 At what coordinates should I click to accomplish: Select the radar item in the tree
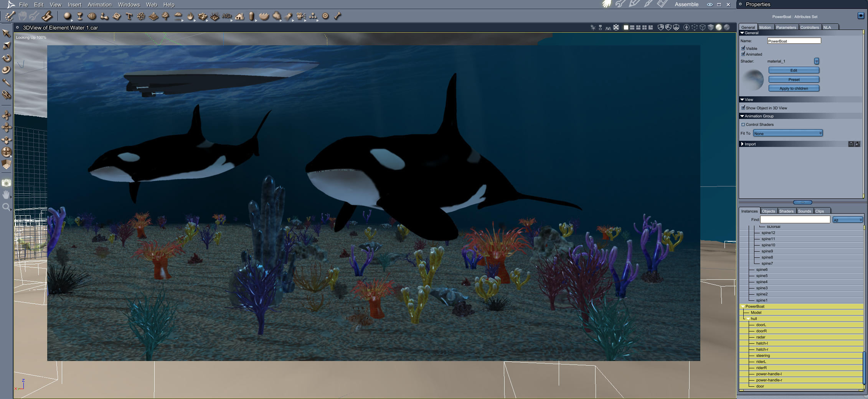coord(801,337)
